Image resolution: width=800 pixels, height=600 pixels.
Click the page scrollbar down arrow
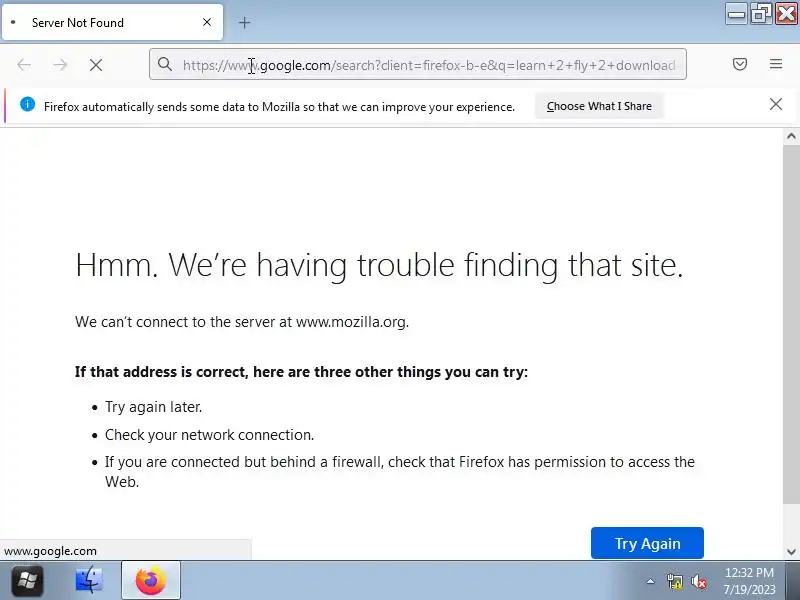coord(791,552)
